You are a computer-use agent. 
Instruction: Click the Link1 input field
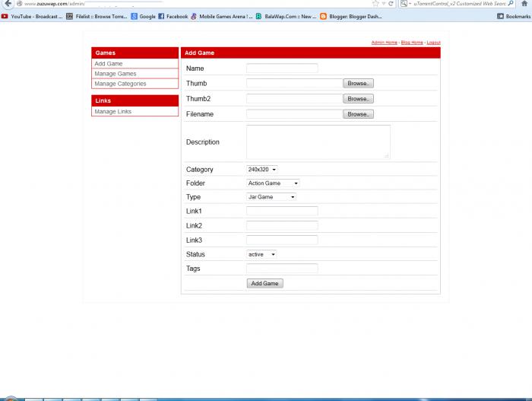(282, 211)
